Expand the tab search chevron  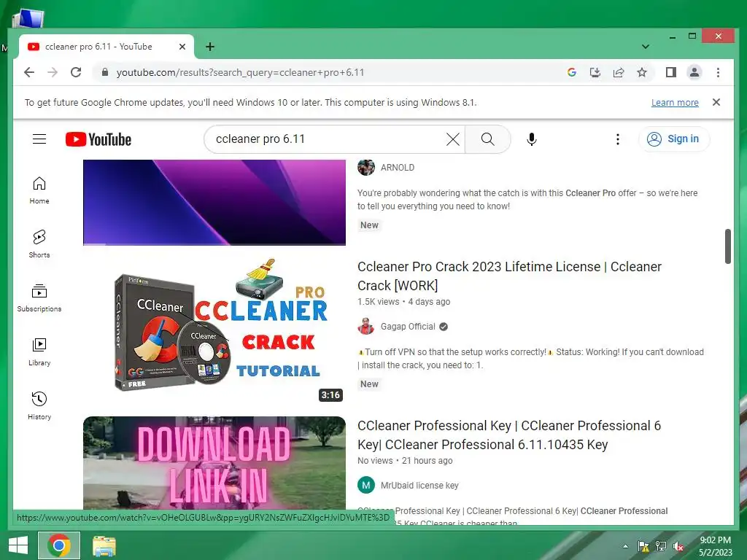pos(646,47)
